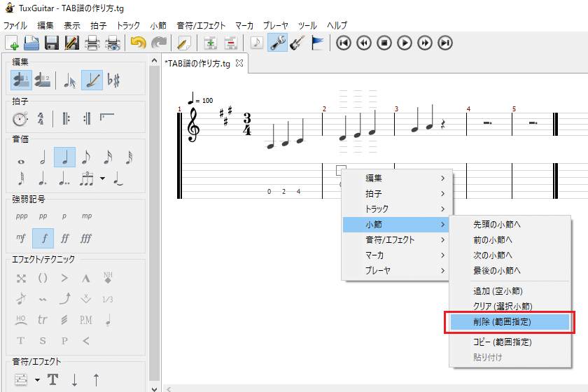Expand the トラック submenu in context menu
The image size is (588, 392).
pyautogui.click(x=397, y=209)
